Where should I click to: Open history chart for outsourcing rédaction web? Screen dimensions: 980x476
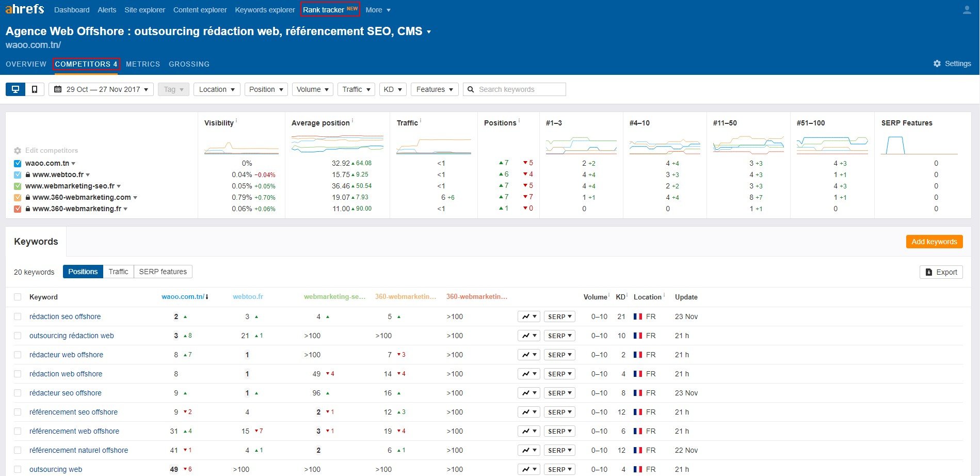[529, 336]
